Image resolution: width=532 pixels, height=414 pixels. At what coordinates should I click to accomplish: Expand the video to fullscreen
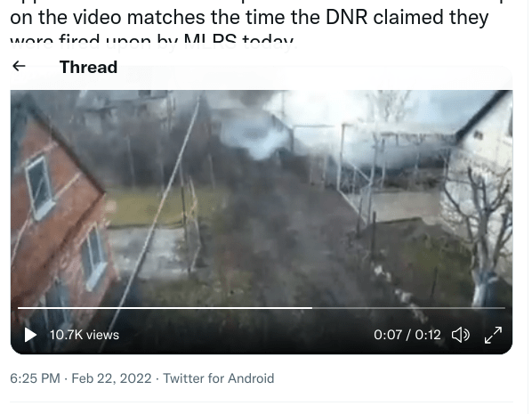point(493,335)
